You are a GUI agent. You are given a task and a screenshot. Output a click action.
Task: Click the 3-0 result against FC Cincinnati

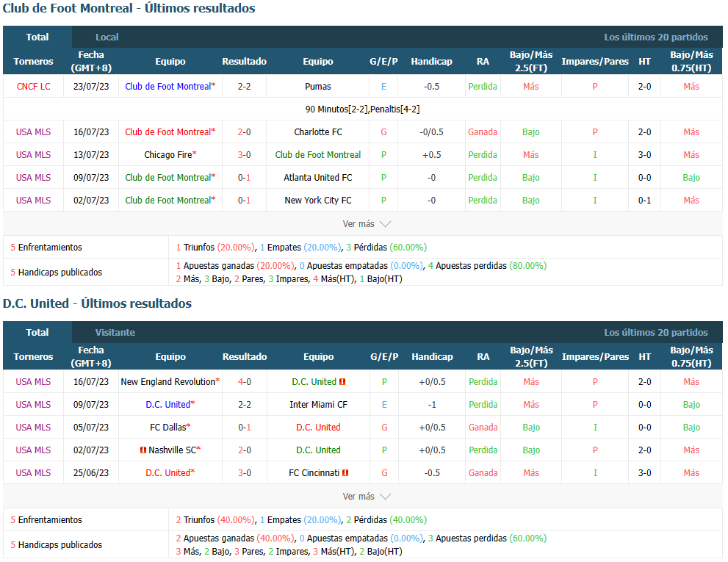[x=245, y=473]
